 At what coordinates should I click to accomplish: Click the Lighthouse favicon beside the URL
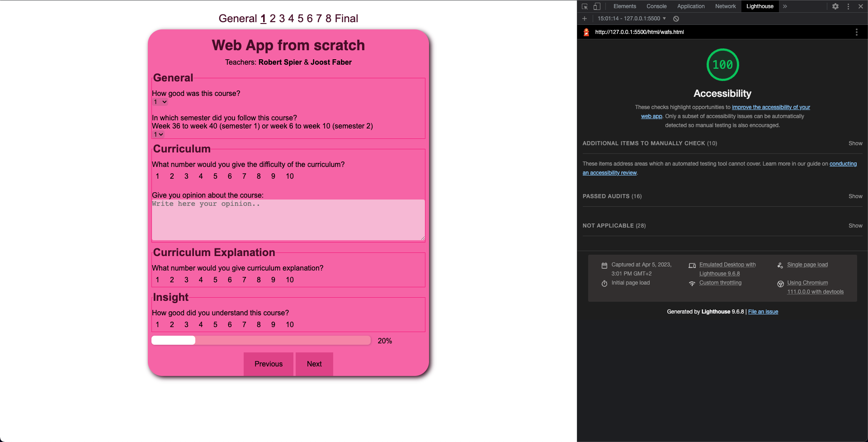point(585,32)
